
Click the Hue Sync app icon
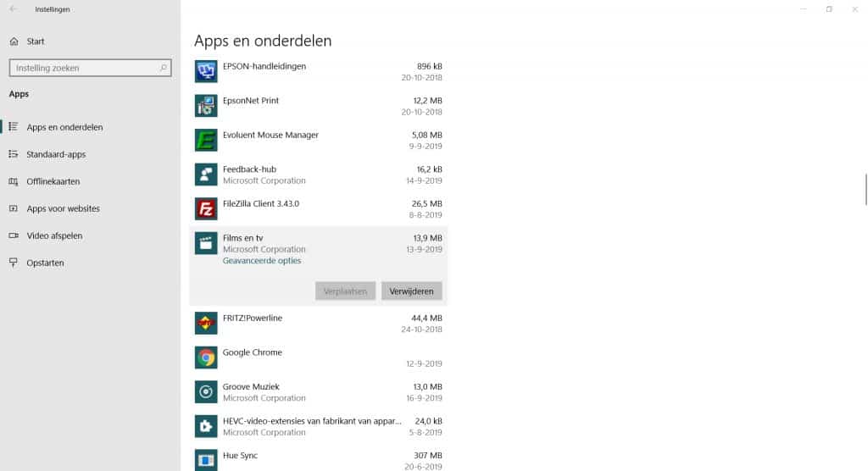(x=206, y=460)
